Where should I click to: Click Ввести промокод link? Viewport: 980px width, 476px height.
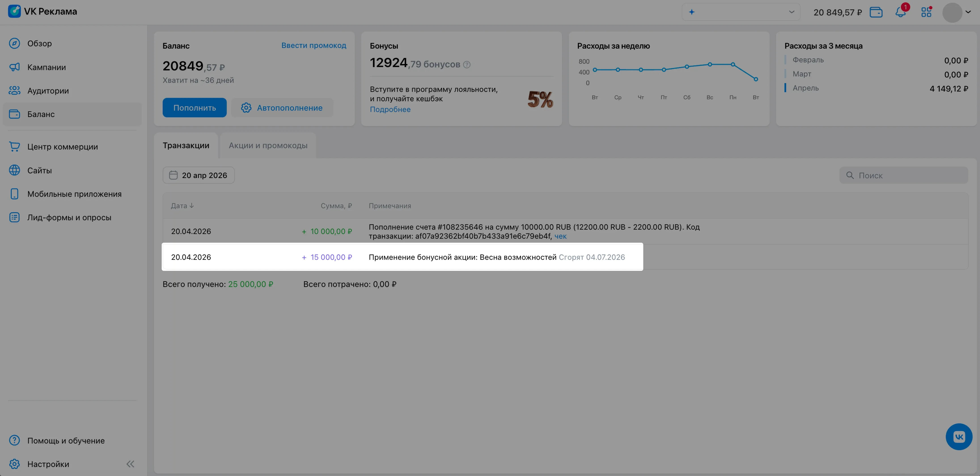[x=313, y=45]
